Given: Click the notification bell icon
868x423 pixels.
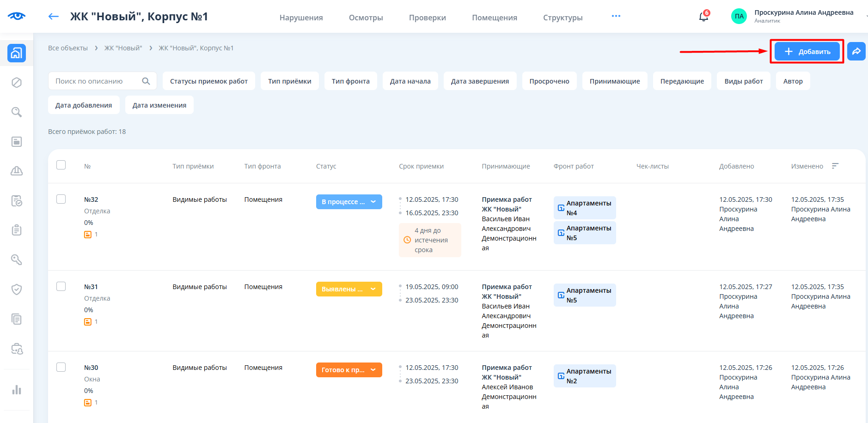Looking at the screenshot, I should point(703,17).
